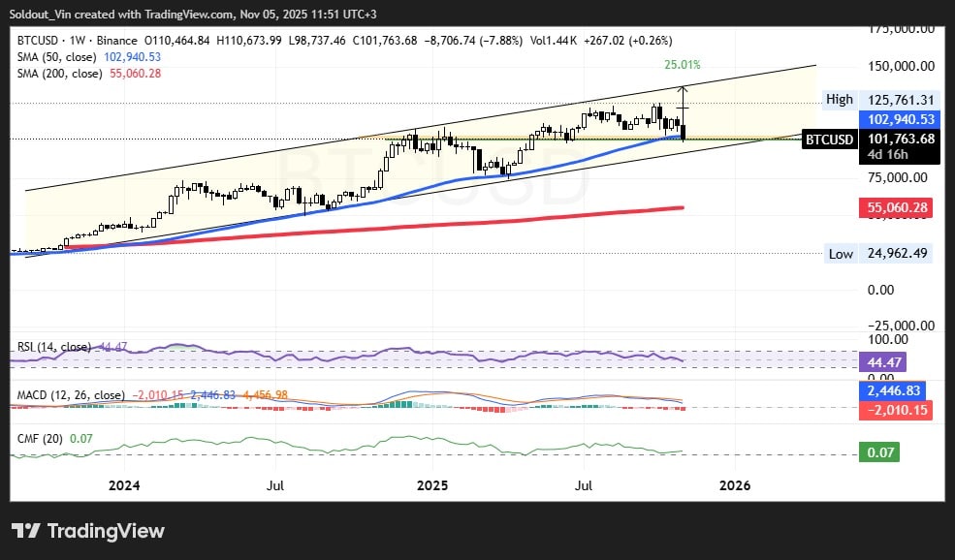Click the green CMF 0.07 value tag
Screen dimensions: 955x560
tap(879, 451)
